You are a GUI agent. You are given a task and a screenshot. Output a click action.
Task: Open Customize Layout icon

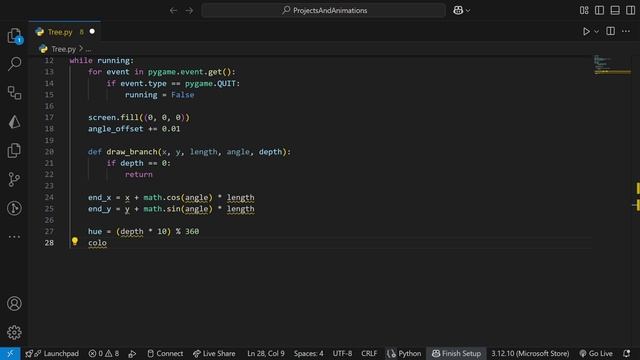[x=584, y=10]
